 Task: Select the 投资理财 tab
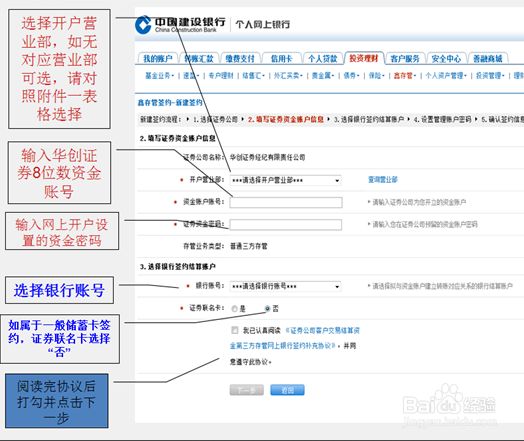click(364, 58)
